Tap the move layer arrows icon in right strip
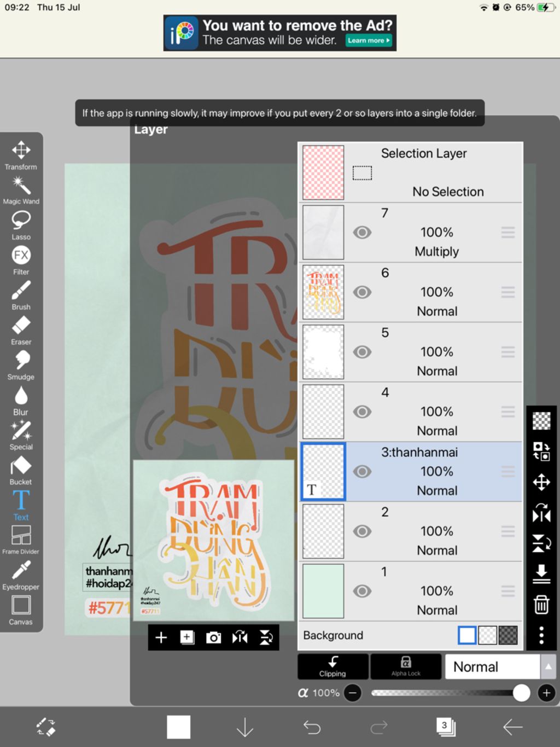 pos(541,482)
